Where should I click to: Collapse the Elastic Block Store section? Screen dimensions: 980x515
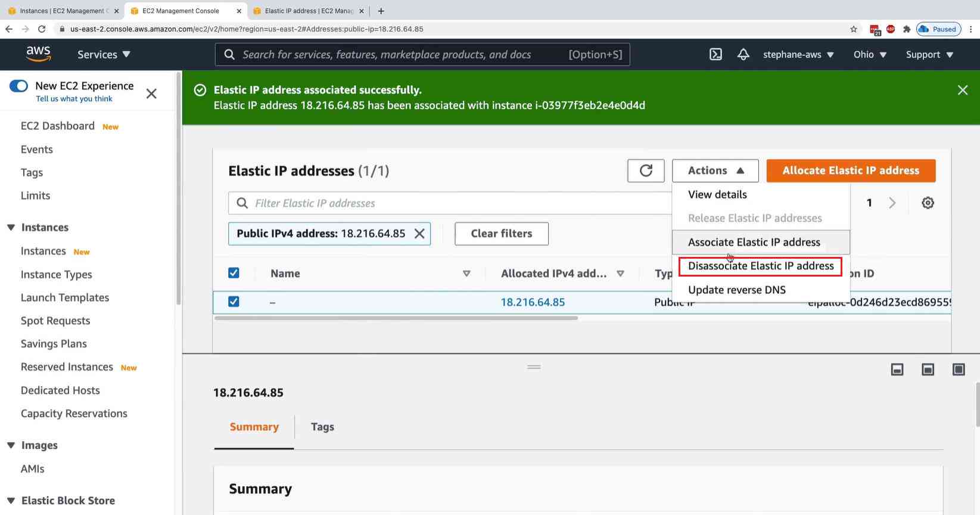11,501
